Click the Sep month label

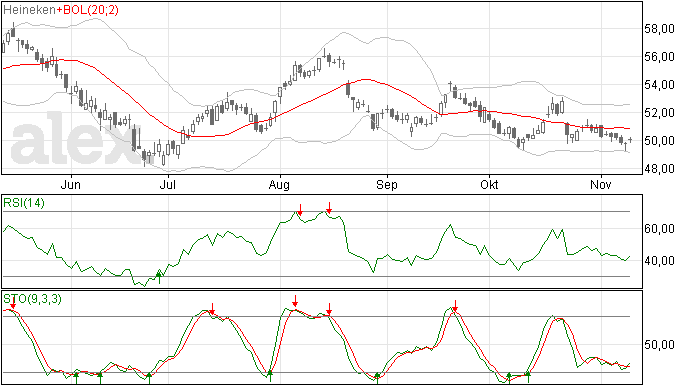click(x=386, y=184)
